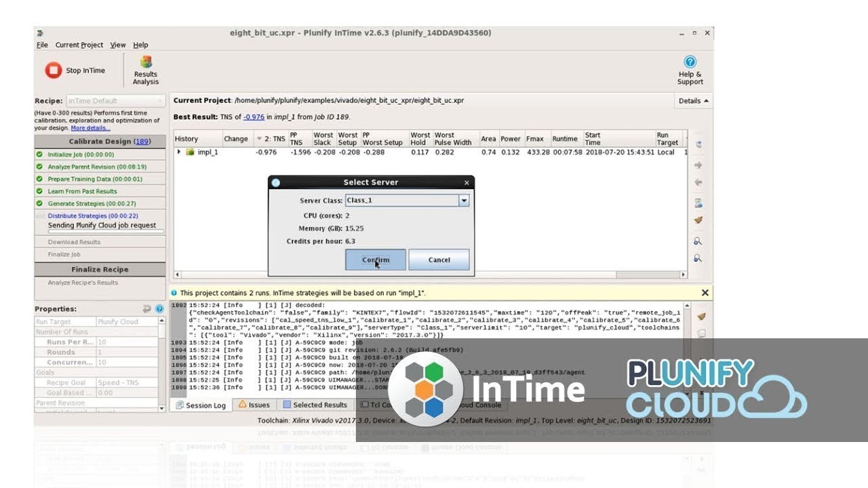The width and height of the screenshot is (868, 488).
Task: Open the View menu
Action: (118, 45)
